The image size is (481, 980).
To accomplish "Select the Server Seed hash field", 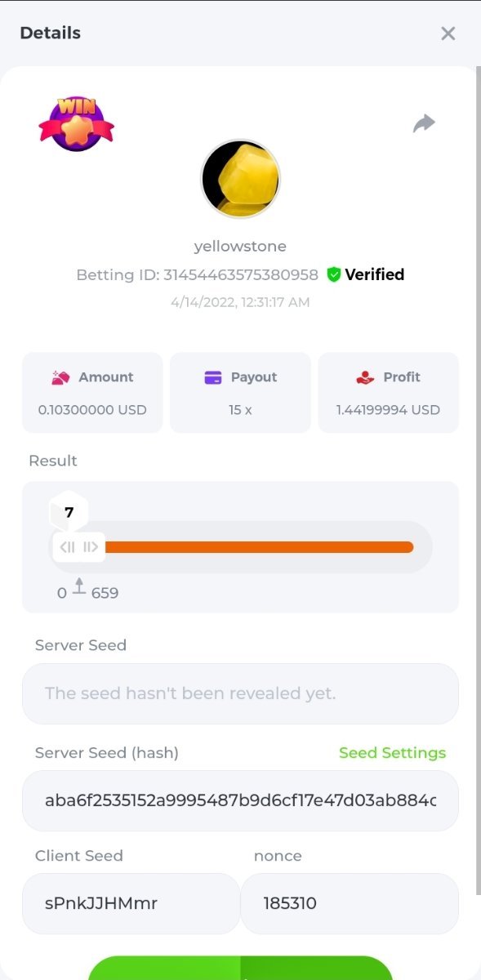I will (x=240, y=800).
